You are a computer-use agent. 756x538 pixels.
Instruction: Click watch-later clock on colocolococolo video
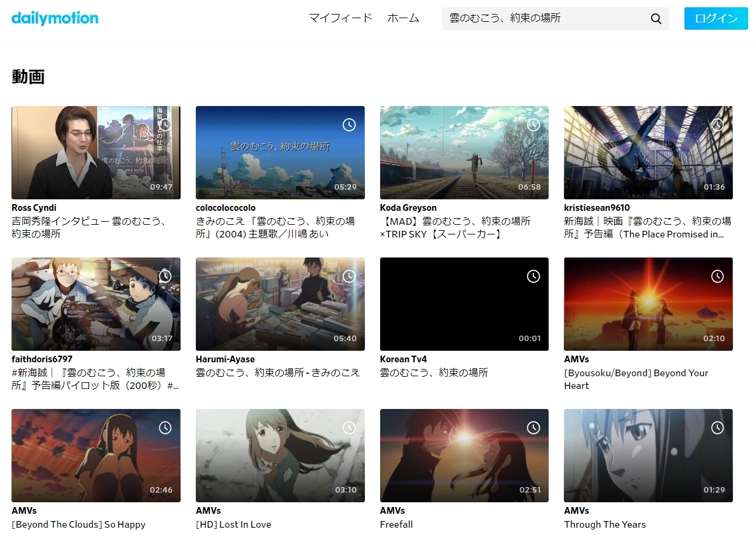pyautogui.click(x=349, y=125)
